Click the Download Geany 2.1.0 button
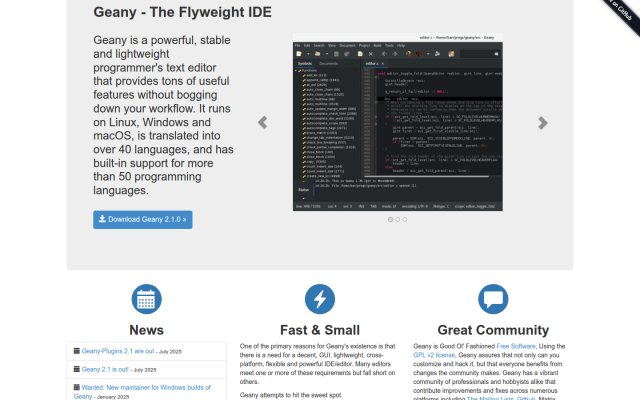640x400 pixels. 142,220
